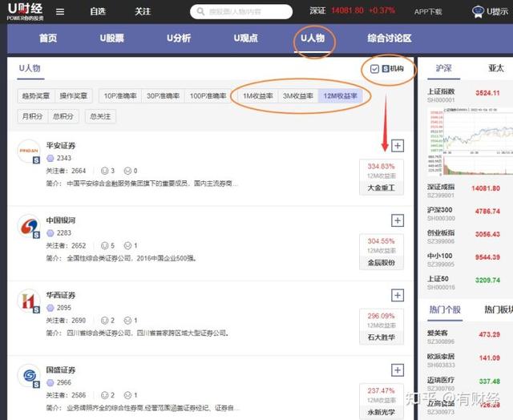Select 操作奖章 filter
Screen dimensions: 513x420
coord(74,96)
